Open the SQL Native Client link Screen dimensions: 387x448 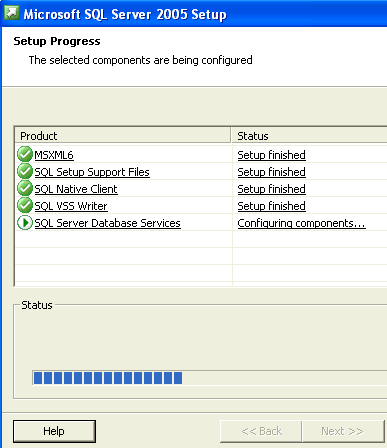(76, 189)
